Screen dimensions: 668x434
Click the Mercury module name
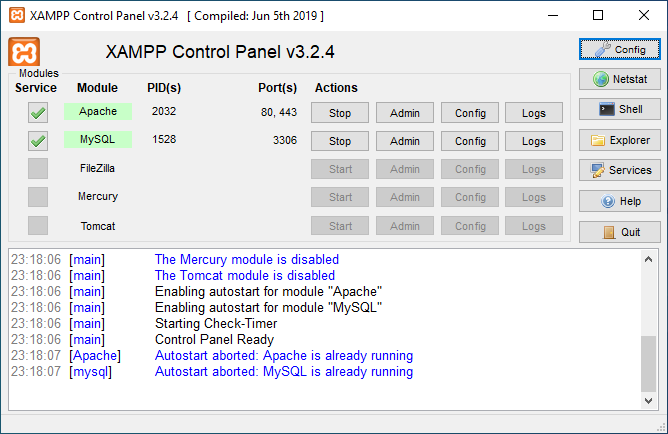[x=98, y=196]
